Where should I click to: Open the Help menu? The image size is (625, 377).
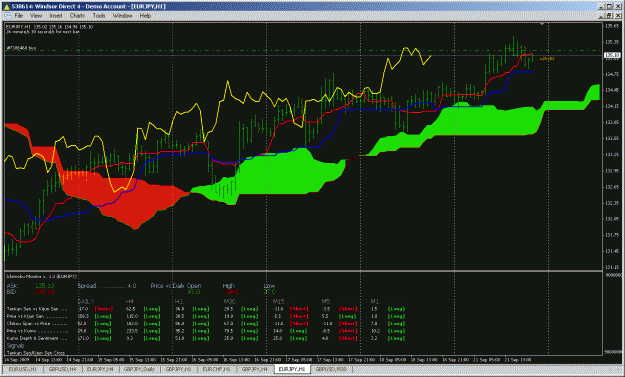click(145, 16)
